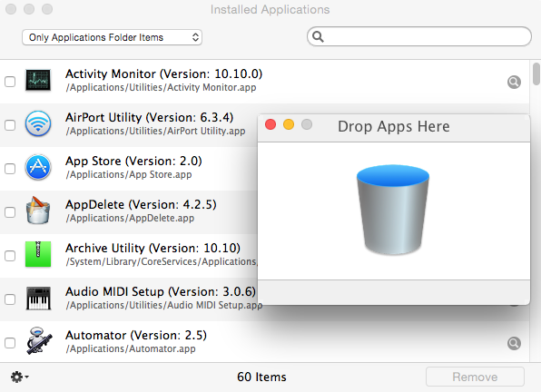Click the /System/Library/CoreServices path text

tap(162, 261)
